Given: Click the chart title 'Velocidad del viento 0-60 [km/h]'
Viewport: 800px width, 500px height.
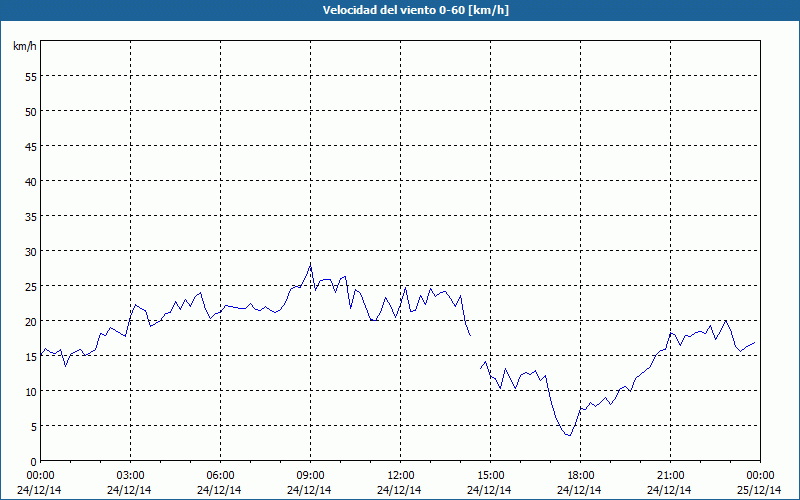Looking at the screenshot, I should click(x=416, y=10).
